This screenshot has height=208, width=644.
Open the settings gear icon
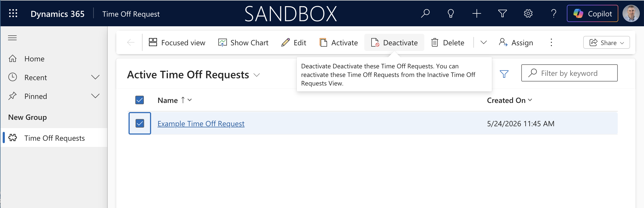click(528, 13)
